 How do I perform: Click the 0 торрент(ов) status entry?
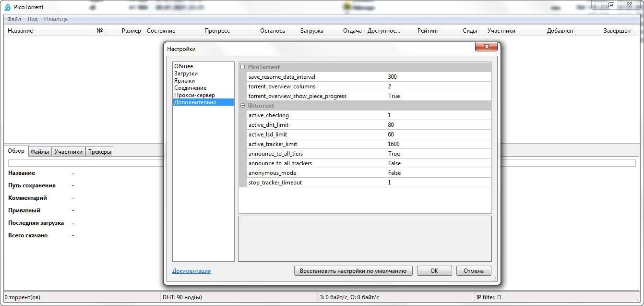(23, 297)
